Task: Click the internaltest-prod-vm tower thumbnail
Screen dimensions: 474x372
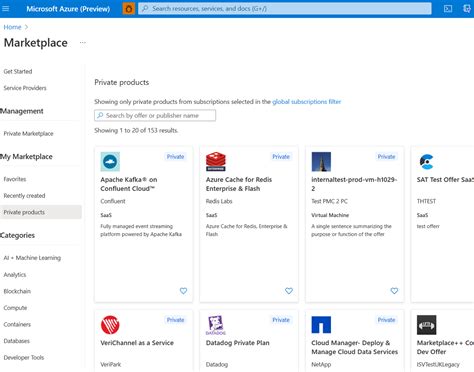Action: point(321,162)
